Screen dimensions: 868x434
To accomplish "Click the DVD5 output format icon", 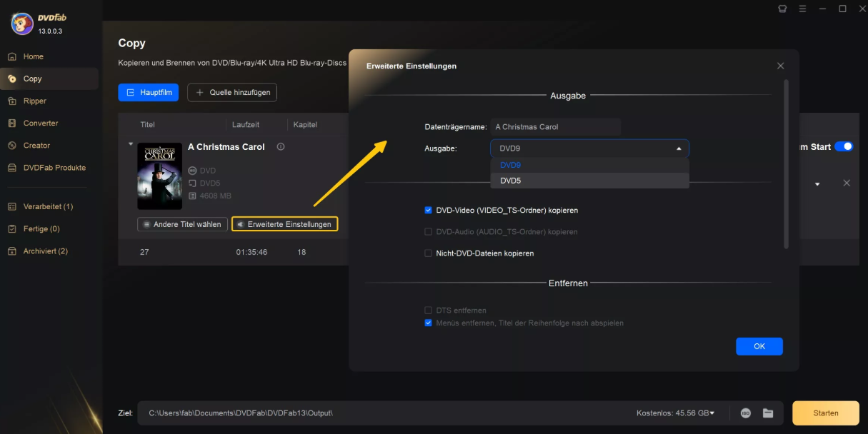I will 192,183.
